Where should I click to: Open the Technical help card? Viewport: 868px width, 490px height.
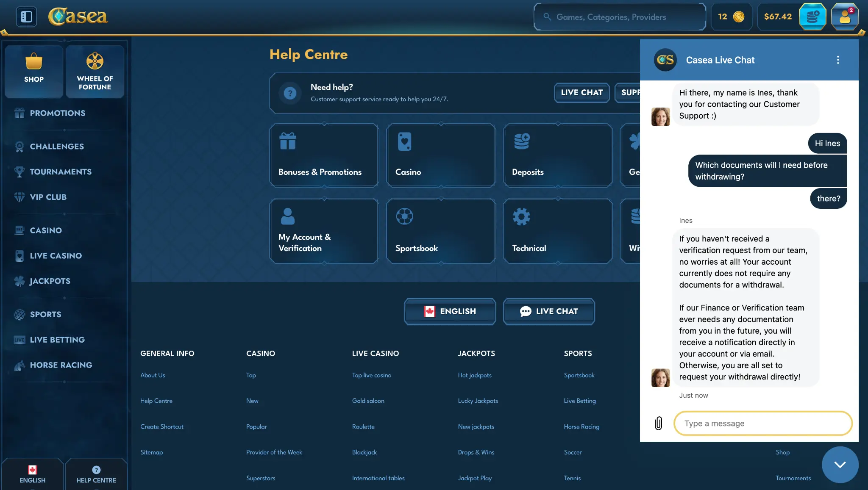(558, 231)
